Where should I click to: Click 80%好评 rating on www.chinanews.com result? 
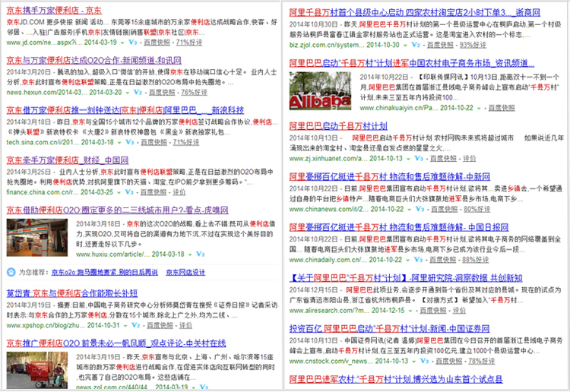click(477, 209)
